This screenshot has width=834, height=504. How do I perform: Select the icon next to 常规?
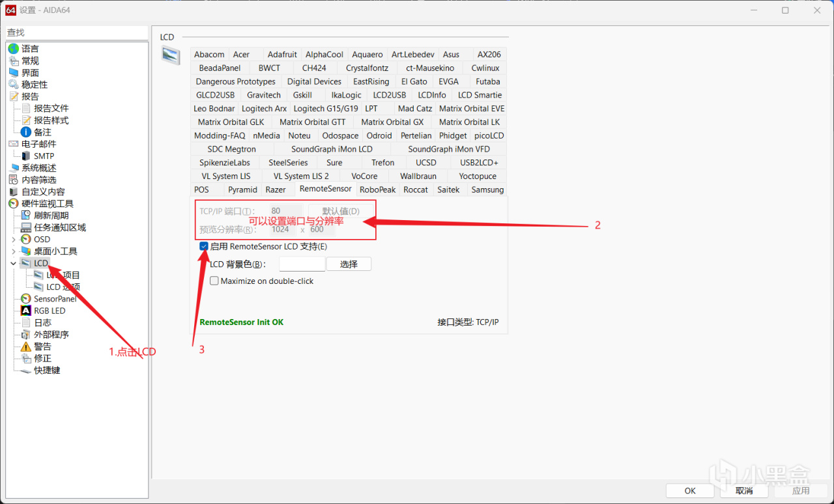click(x=14, y=61)
